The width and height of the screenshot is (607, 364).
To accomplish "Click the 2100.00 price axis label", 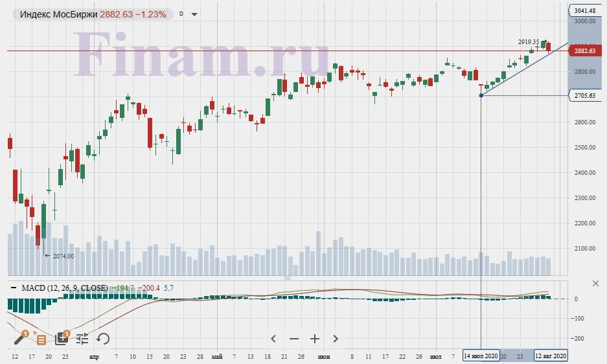I will (585, 248).
